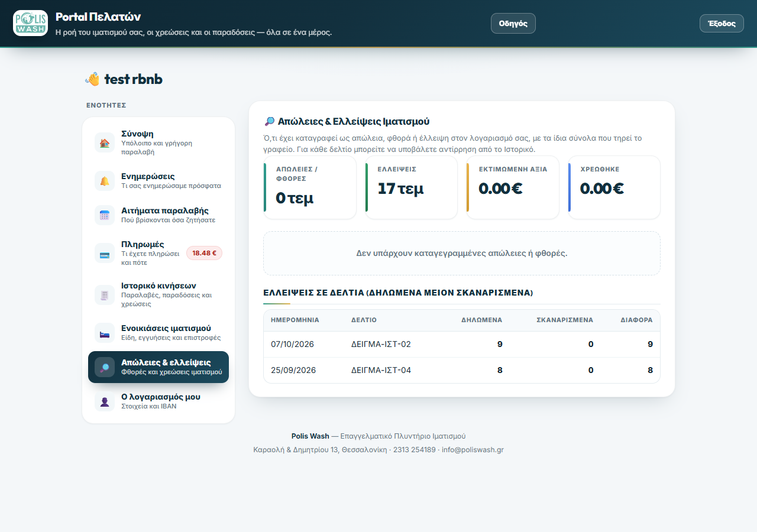Click the Δεν υπάρχουν καταγεγραμμένες απώλειες message
This screenshot has width=757, height=532.
click(x=462, y=253)
